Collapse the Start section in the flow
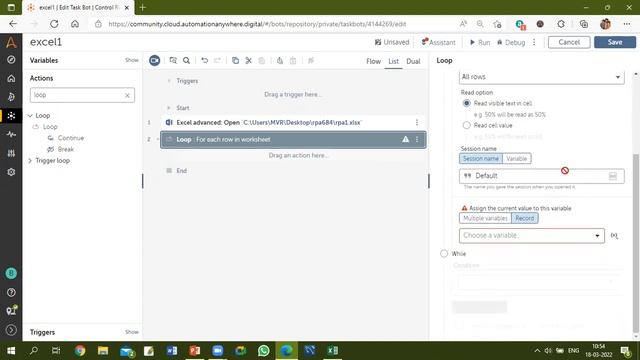The height and width of the screenshot is (360, 640). (169, 108)
